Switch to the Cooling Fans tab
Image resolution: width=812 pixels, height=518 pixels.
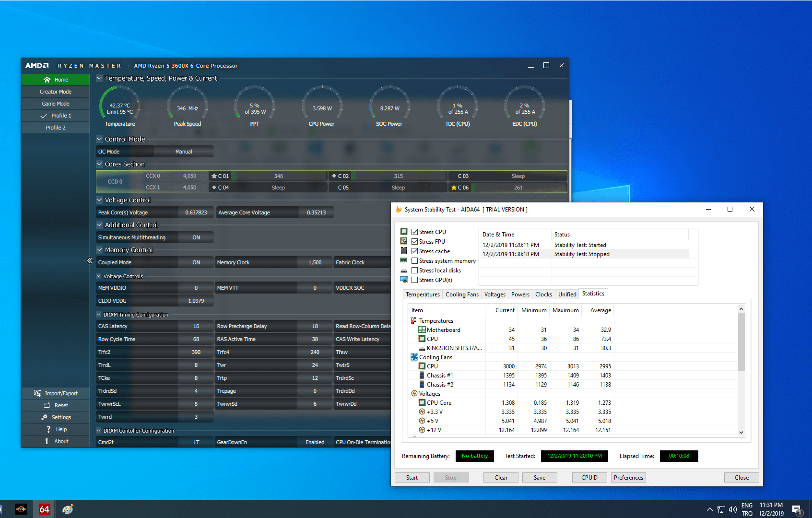coord(462,294)
